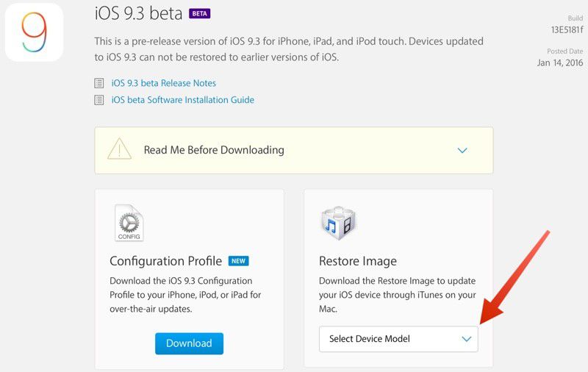Click the document icon beside Installation Guide
588x372 pixels.
click(x=99, y=100)
